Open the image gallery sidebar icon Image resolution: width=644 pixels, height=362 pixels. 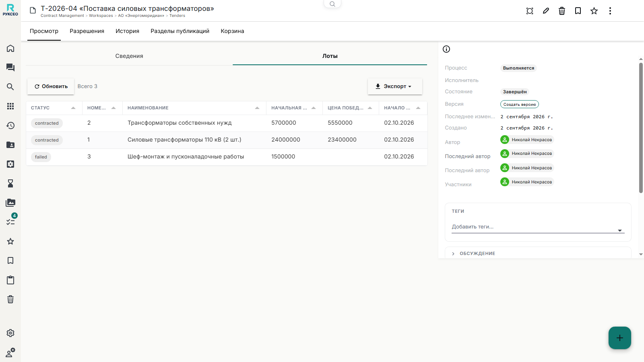pyautogui.click(x=10, y=203)
